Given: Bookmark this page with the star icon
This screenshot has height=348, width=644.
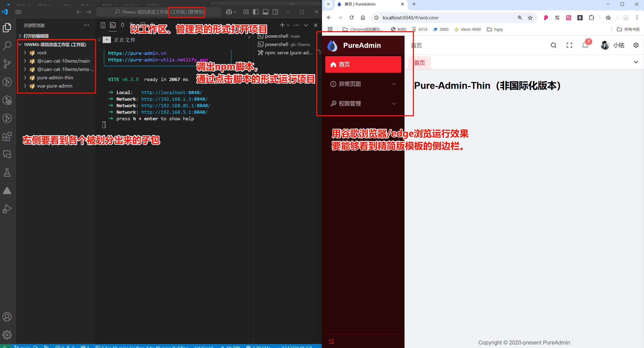Looking at the screenshot, I should [530, 18].
